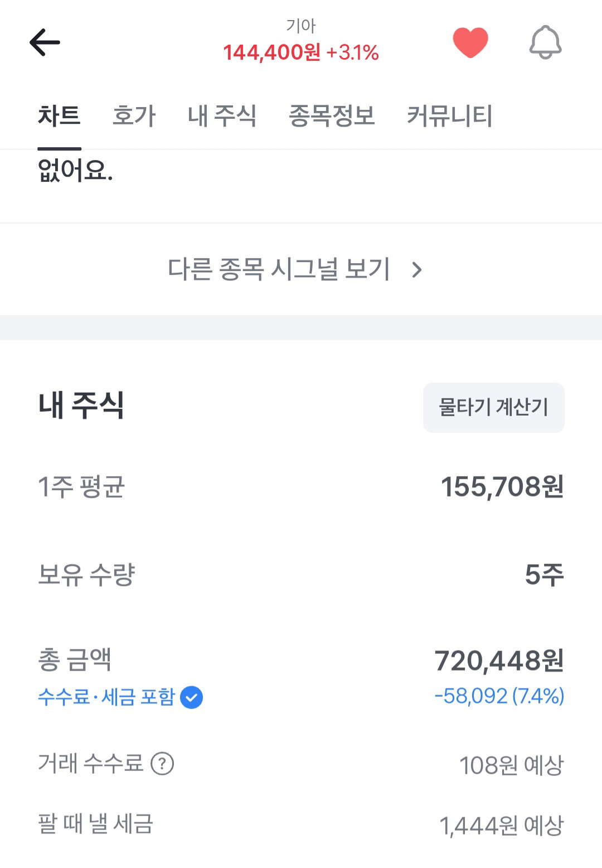The height and width of the screenshot is (868, 602).
Task: Open price alert bell icon
Action: coord(545,42)
